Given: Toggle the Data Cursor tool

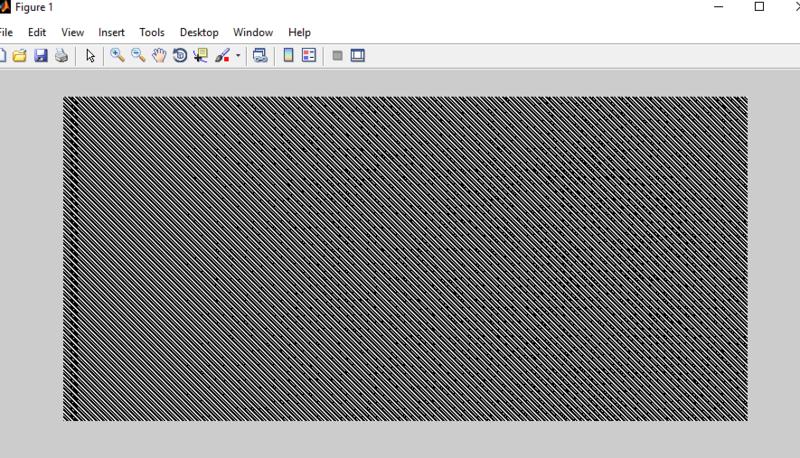Looking at the screenshot, I should point(200,56).
